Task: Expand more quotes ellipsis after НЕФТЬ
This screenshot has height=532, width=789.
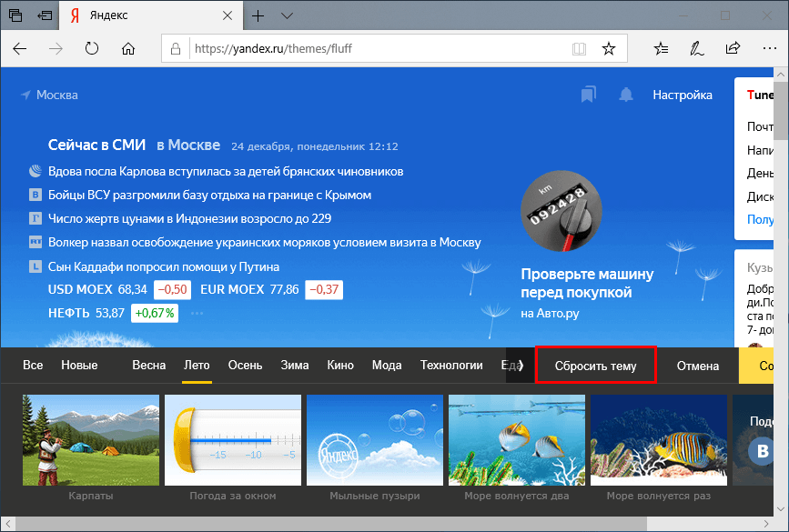Action: (x=197, y=313)
